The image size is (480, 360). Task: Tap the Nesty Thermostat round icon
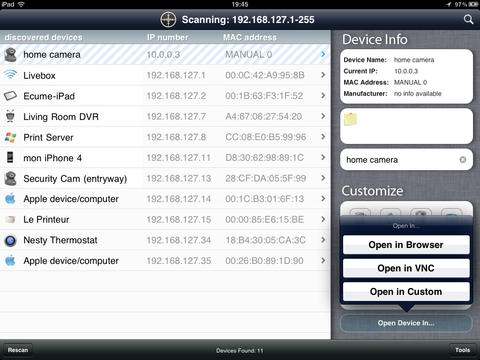coord(10,240)
